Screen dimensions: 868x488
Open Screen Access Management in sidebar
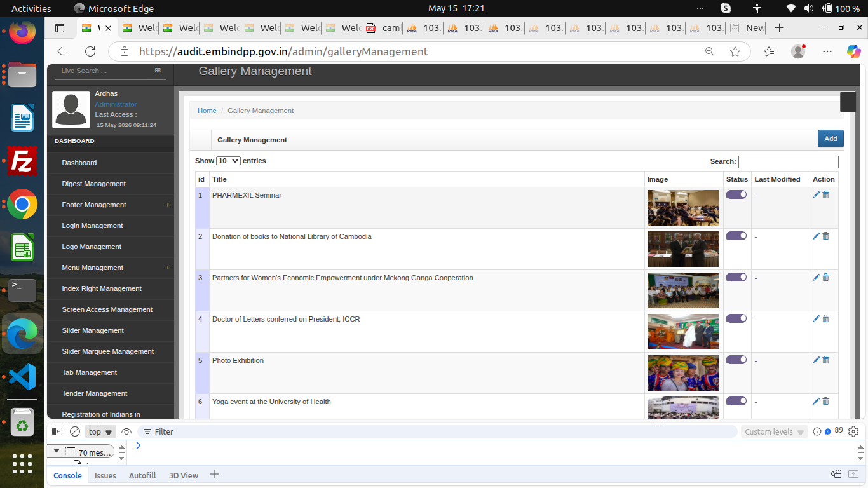[x=107, y=309]
